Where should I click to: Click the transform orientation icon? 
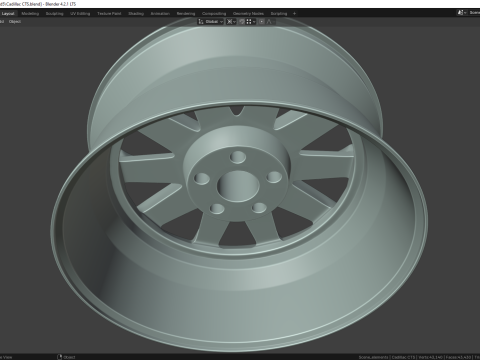pyautogui.click(x=201, y=22)
